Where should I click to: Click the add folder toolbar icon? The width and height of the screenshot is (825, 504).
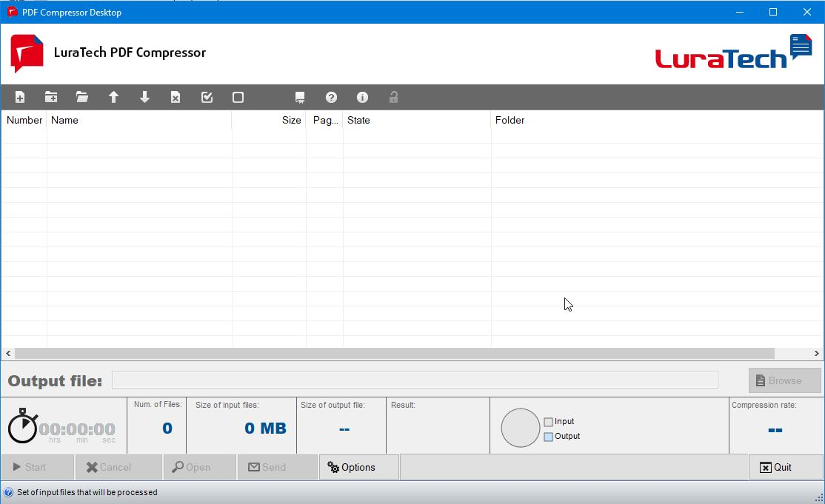[x=51, y=98]
